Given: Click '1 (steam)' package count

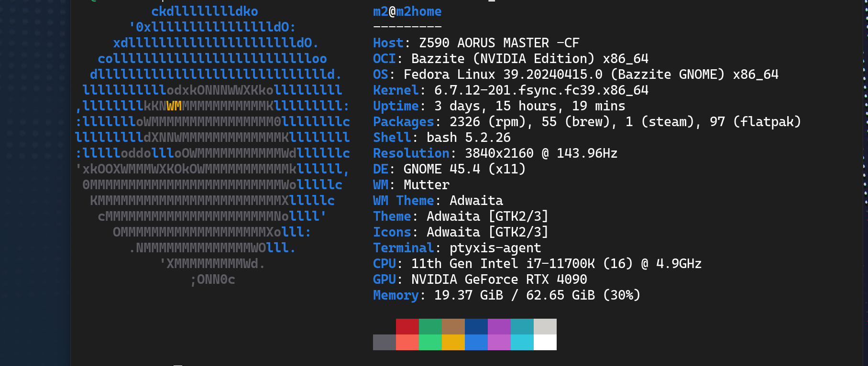Looking at the screenshot, I should (x=660, y=122).
